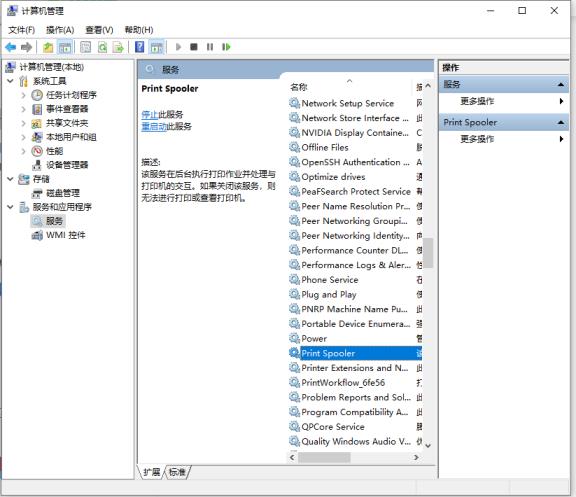Collapse the 服务 section in actions pane
This screenshot has height=497, width=576.
[x=561, y=84]
